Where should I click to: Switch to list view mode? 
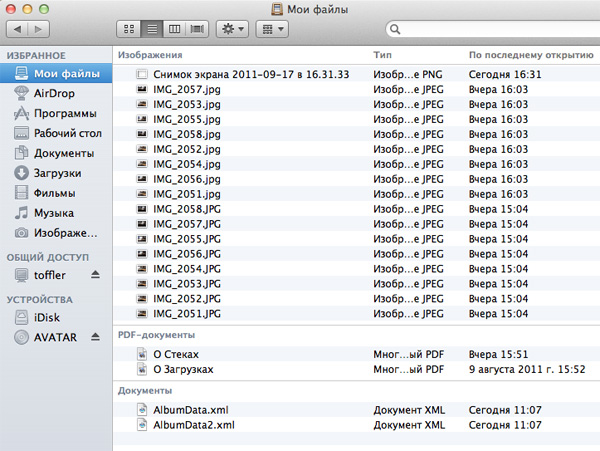click(150, 30)
